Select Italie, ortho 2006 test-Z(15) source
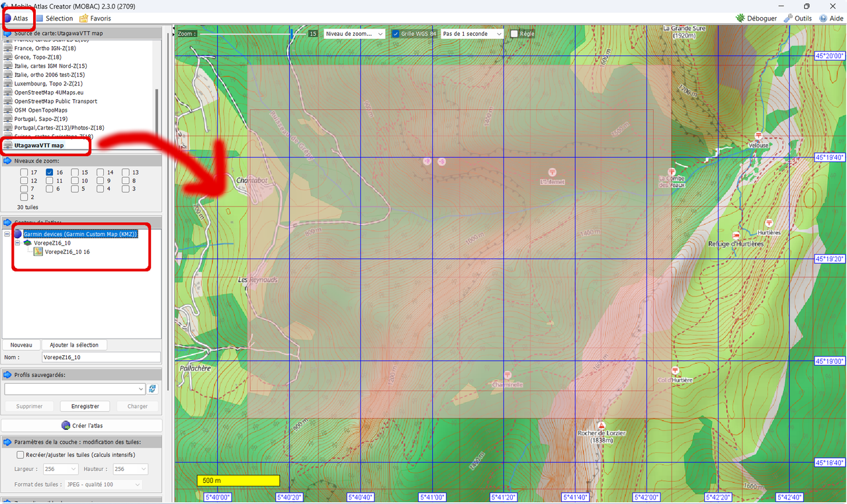The height and width of the screenshot is (504, 847). [50, 75]
